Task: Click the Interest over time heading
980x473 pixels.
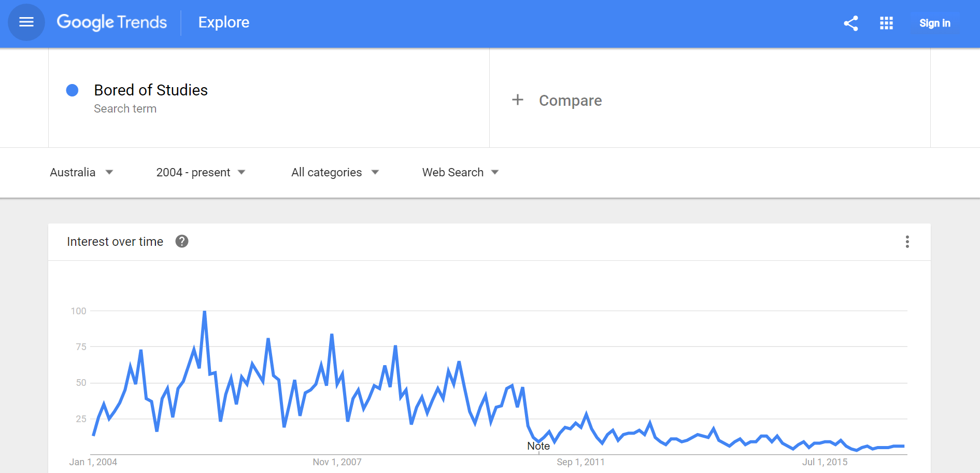Action: tap(115, 242)
